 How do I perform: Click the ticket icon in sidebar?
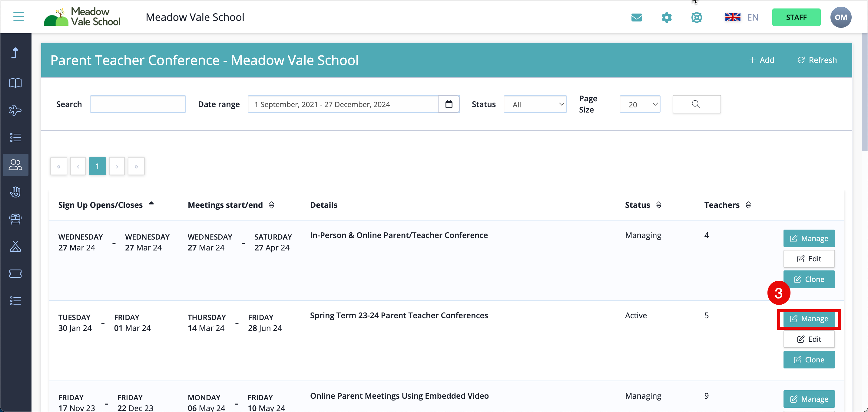[15, 273]
